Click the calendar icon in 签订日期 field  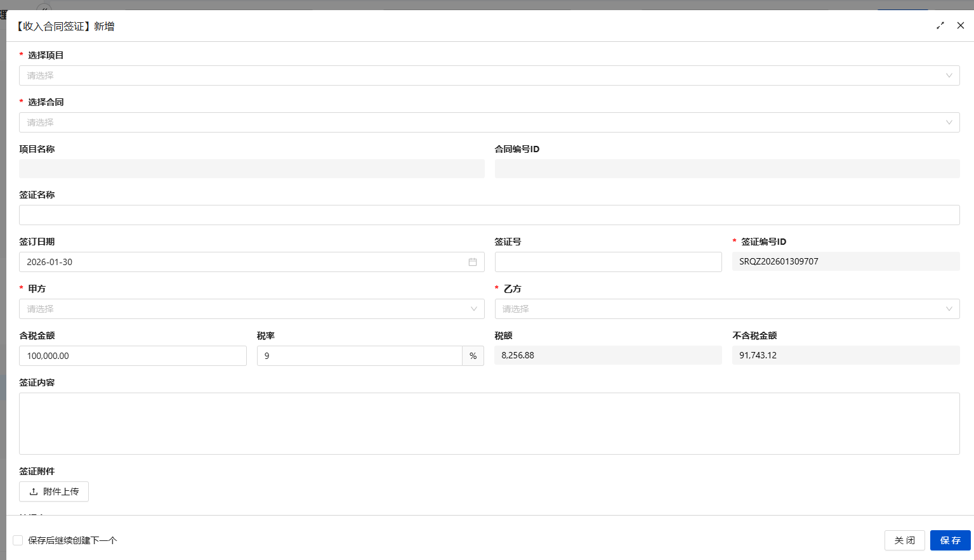473,262
